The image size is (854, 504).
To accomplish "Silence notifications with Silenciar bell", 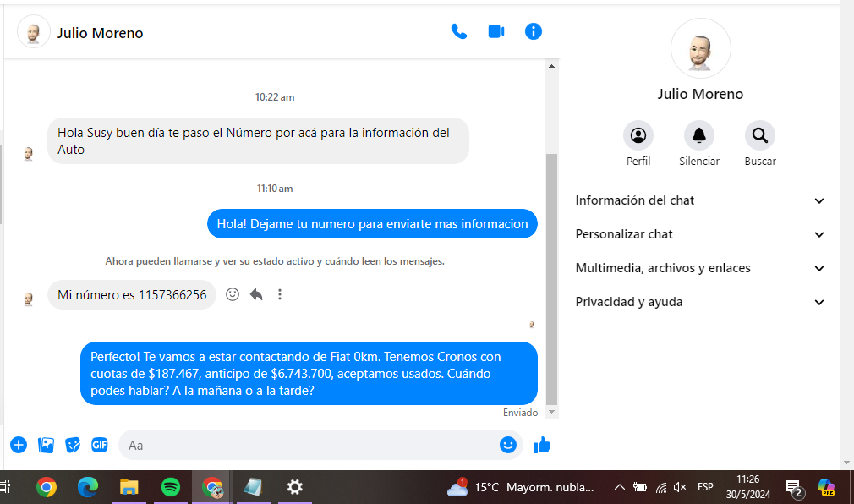I will (x=698, y=135).
